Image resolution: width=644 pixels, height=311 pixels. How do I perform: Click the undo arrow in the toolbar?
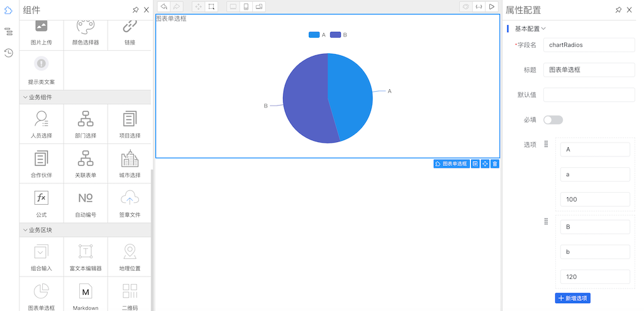pyautogui.click(x=164, y=7)
